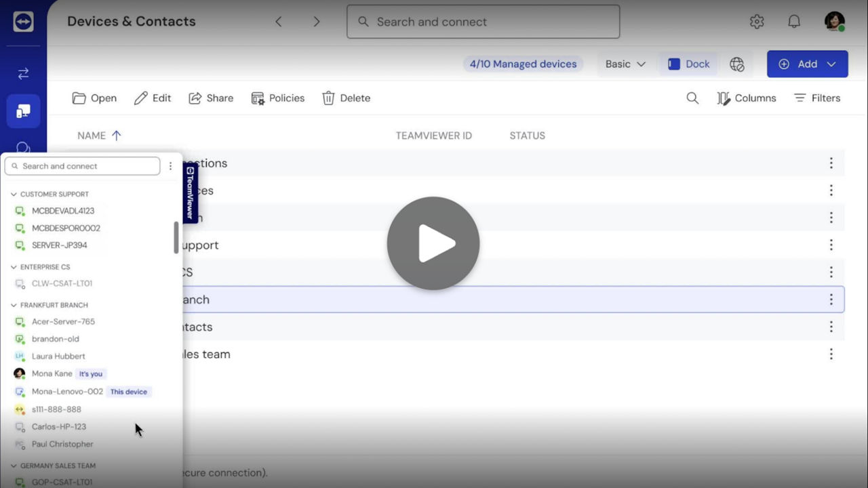The image size is (868, 488).
Task: Go forward with the right arrow
Action: pos(317,22)
